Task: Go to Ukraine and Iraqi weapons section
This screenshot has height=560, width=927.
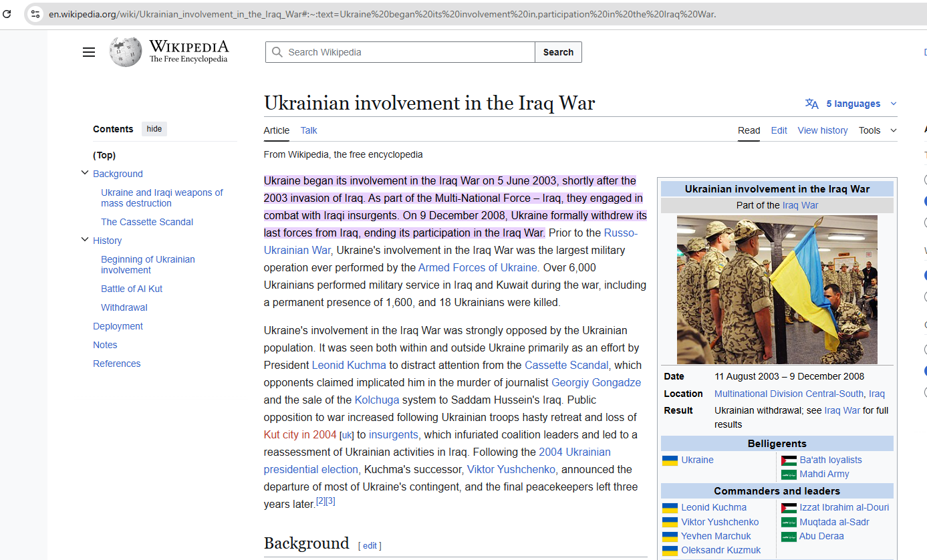Action: 162,198
